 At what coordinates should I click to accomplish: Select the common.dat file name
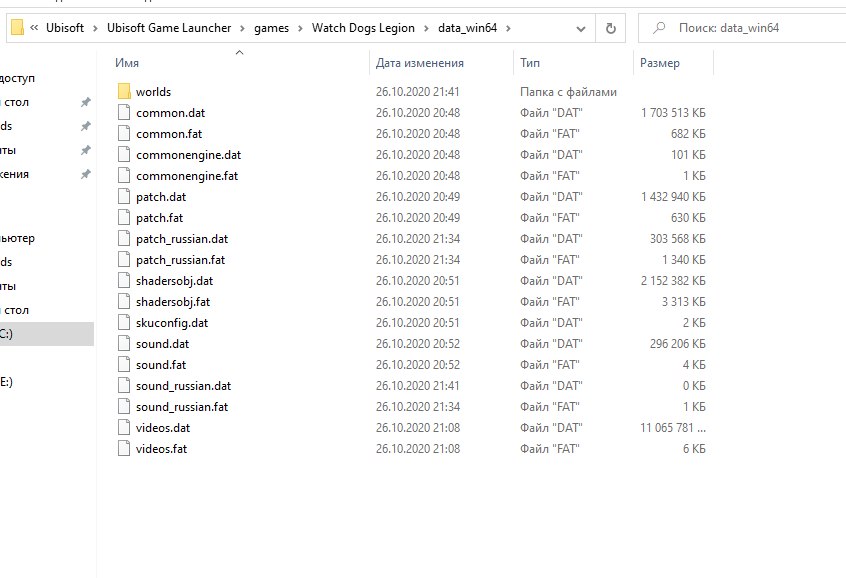(x=170, y=113)
